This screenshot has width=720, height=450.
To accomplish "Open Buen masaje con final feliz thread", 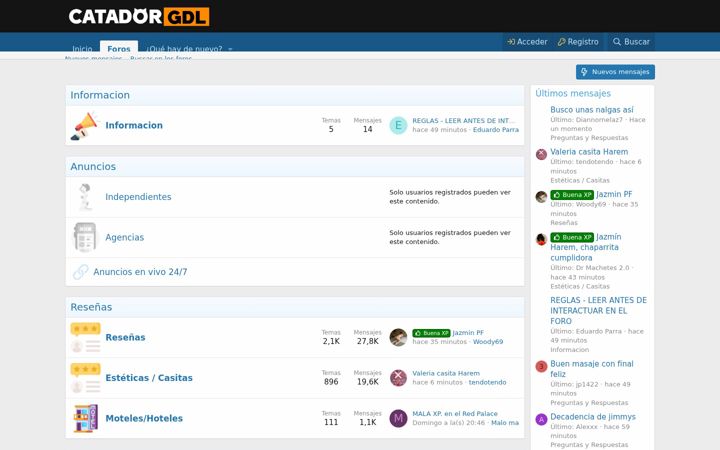I will coord(592,369).
